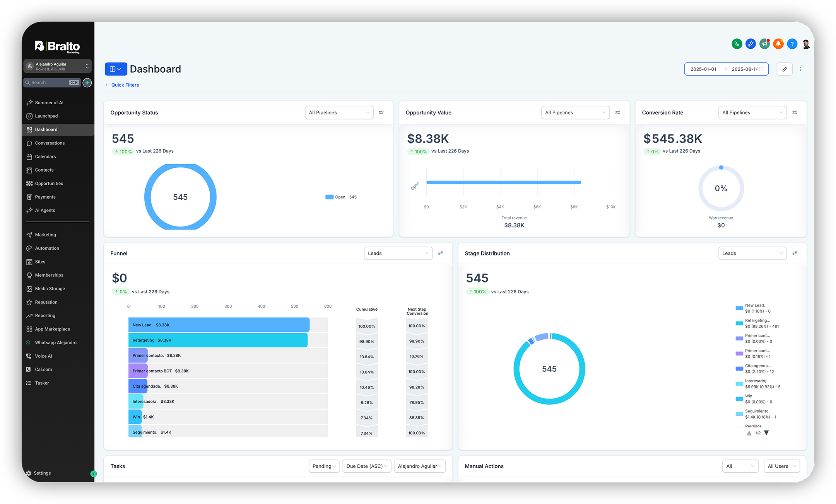Screen dimensions: 836x504
Task: Go to Opportunities in the sidebar
Action: pyautogui.click(x=49, y=184)
